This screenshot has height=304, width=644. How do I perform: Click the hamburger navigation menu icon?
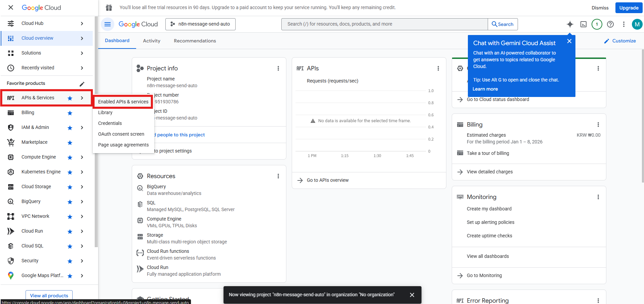point(108,24)
